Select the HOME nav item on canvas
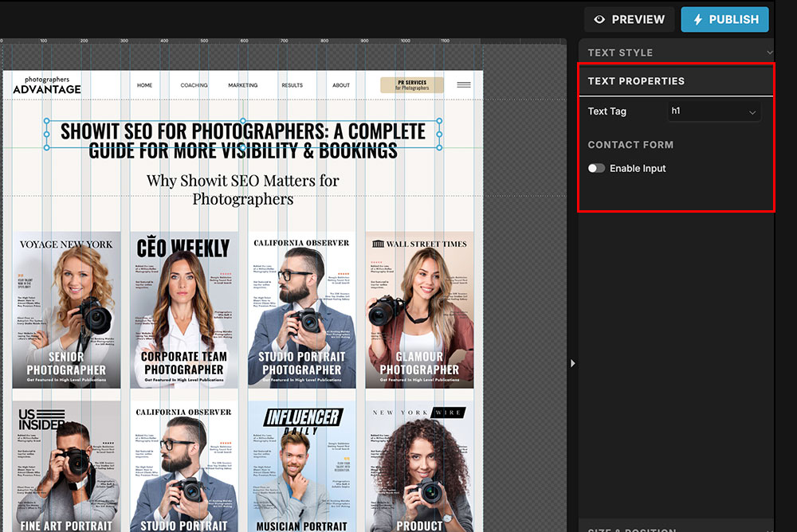 coord(145,85)
